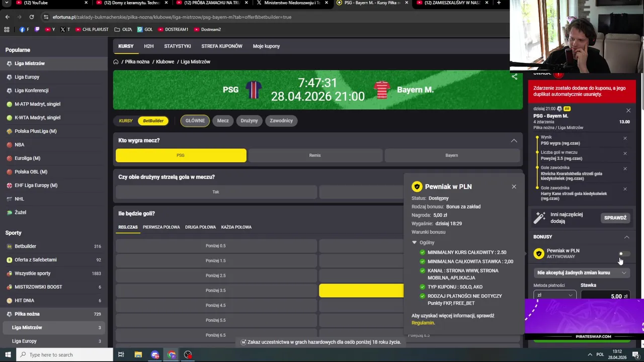
Task: Click the browser address bar URL
Action: click(172, 17)
